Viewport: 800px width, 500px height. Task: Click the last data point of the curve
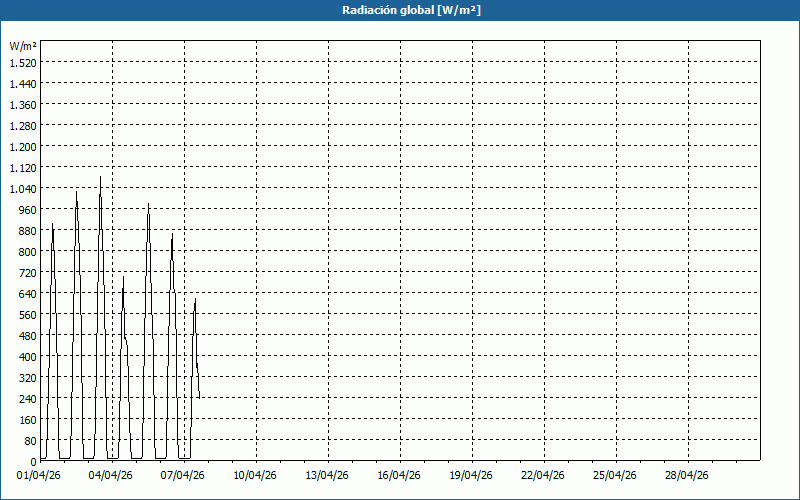point(199,397)
